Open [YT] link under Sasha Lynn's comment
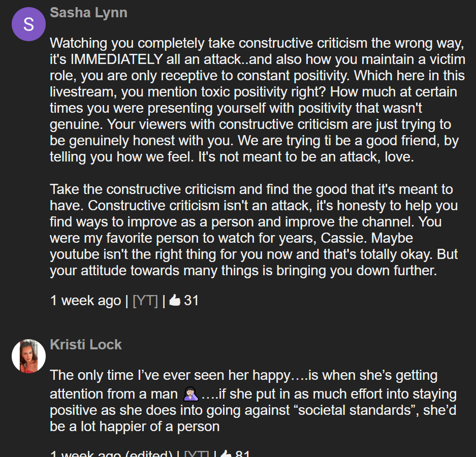 (145, 301)
